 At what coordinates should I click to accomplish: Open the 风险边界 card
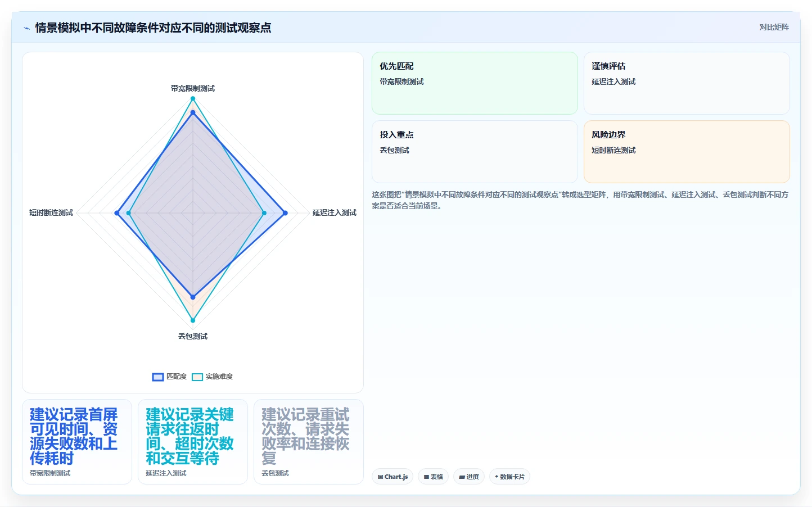(x=687, y=152)
